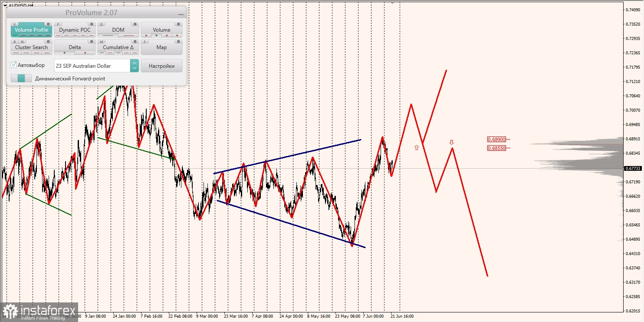Image resolution: width=644 pixels, height=322 pixels.
Task: Open Volume indicator gear settings
Action: (178, 24)
